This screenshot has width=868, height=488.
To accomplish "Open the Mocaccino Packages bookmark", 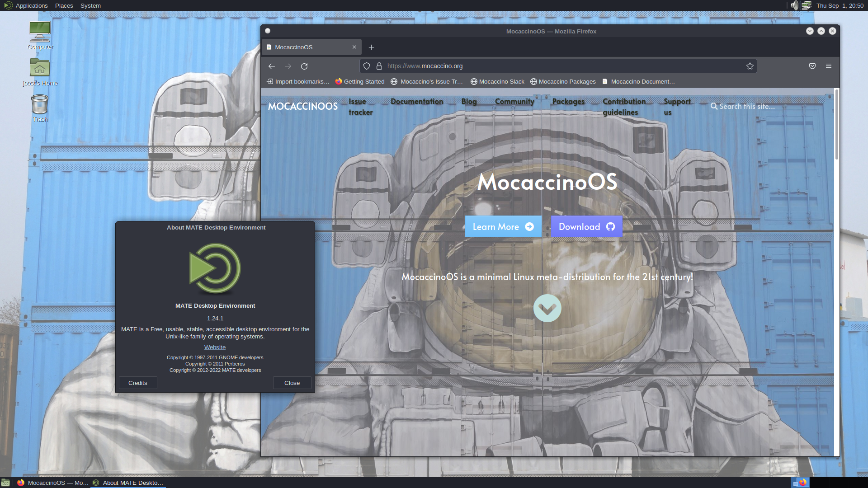I will (x=563, y=82).
